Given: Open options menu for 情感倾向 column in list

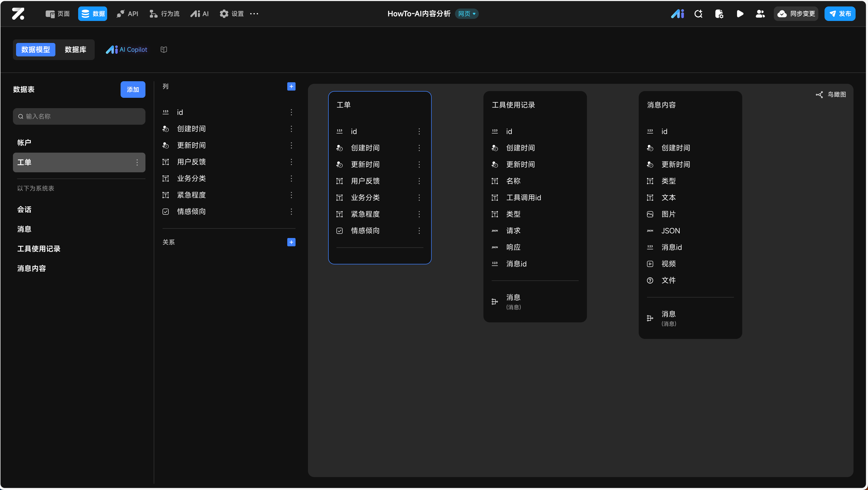Looking at the screenshot, I should click(291, 211).
